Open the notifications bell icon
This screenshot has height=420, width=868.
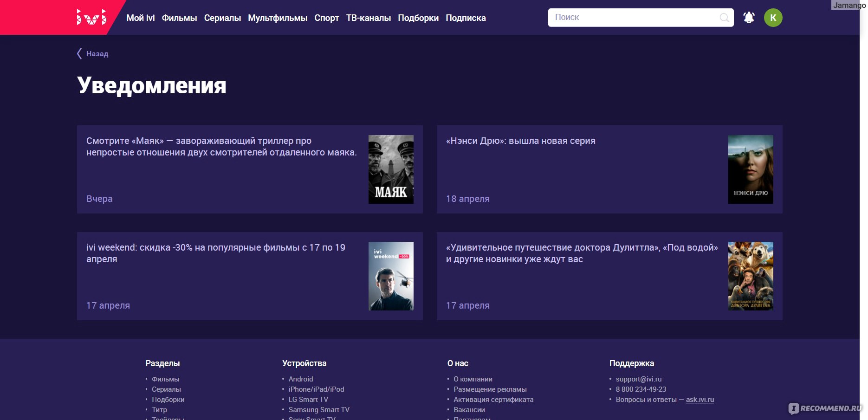click(749, 18)
